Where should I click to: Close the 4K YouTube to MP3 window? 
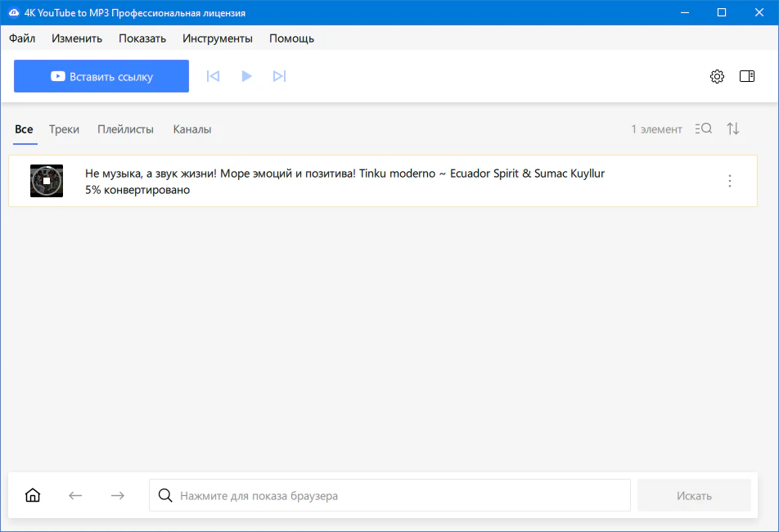[x=759, y=12]
